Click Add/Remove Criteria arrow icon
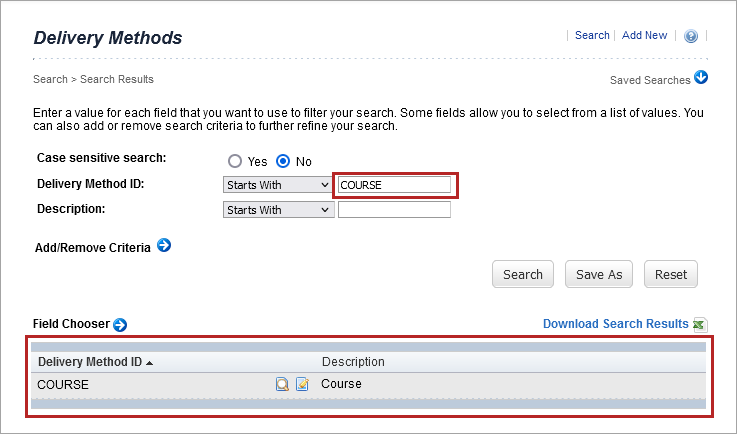 (164, 245)
